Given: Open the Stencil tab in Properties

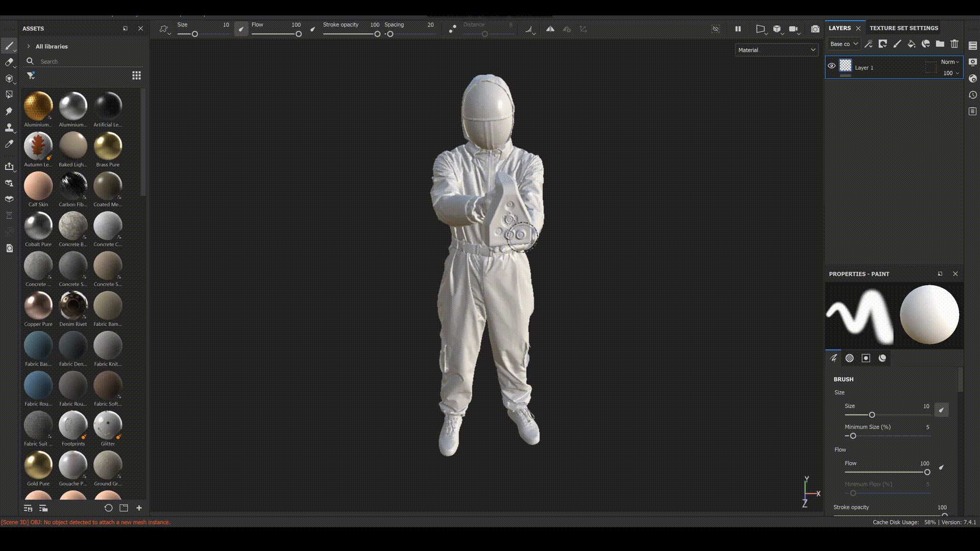Looking at the screenshot, I should [x=866, y=358].
